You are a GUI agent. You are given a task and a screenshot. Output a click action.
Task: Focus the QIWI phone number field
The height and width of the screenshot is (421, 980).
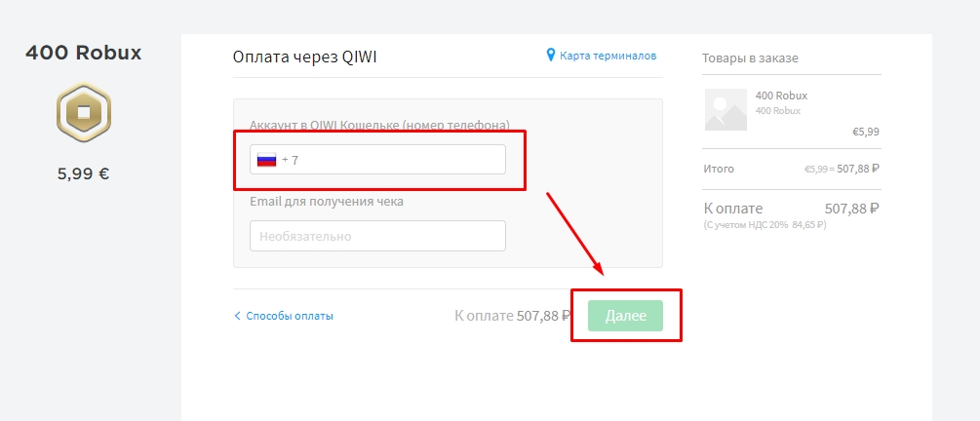pyautogui.click(x=390, y=160)
